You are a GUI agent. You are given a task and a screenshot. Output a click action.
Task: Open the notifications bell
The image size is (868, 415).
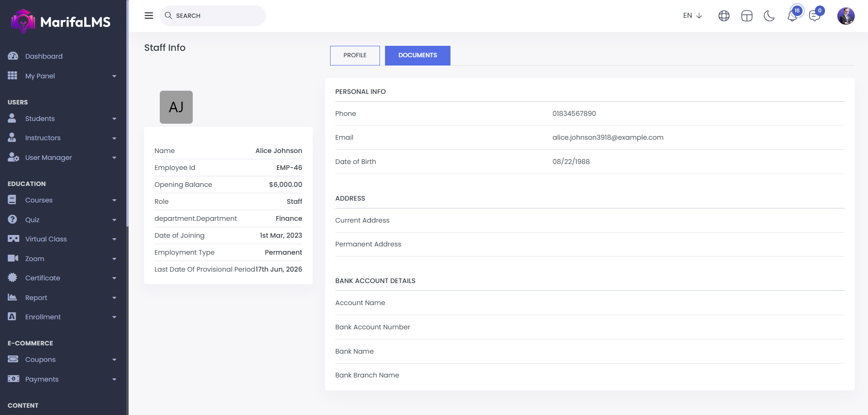792,16
